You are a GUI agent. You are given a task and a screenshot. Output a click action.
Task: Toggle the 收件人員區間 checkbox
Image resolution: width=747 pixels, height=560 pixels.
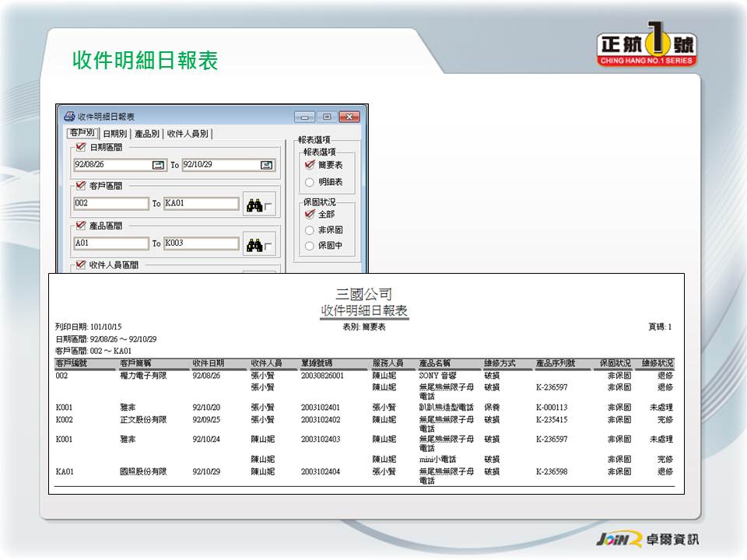tap(80, 265)
